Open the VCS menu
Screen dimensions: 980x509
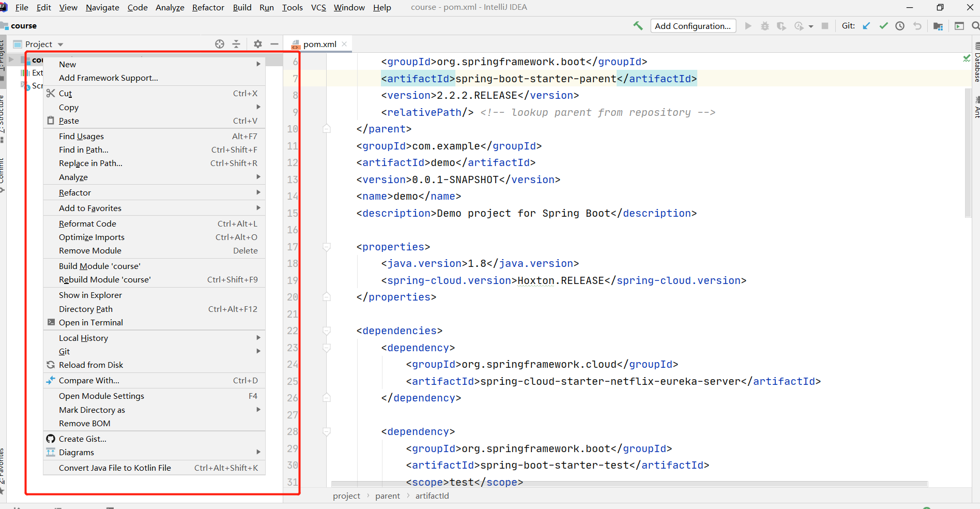click(318, 7)
